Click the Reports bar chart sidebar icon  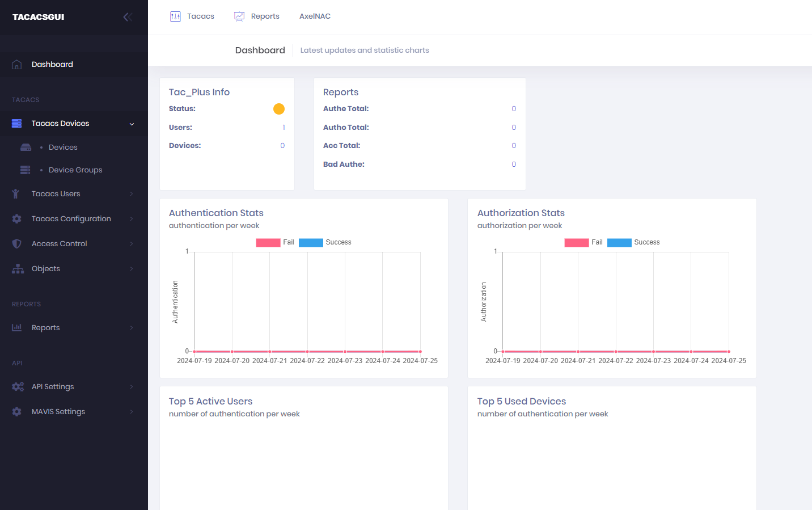(x=17, y=328)
